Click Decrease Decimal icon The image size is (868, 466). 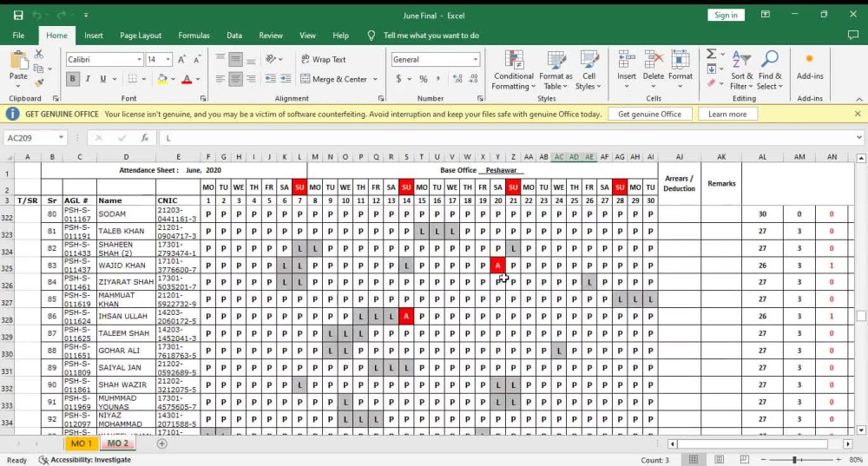(x=473, y=79)
